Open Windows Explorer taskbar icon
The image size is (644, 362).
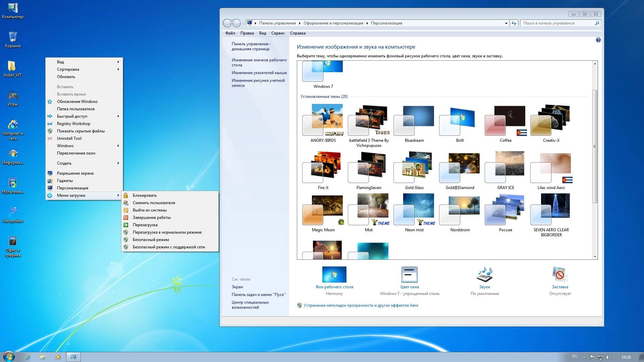click(43, 357)
